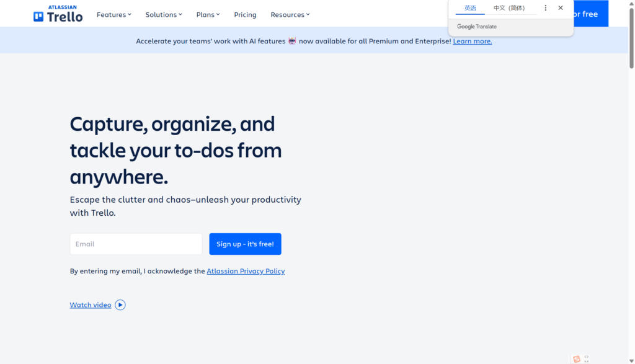635x364 pixels.
Task: Open the Atlassian Privacy Policy link
Action: (246, 272)
